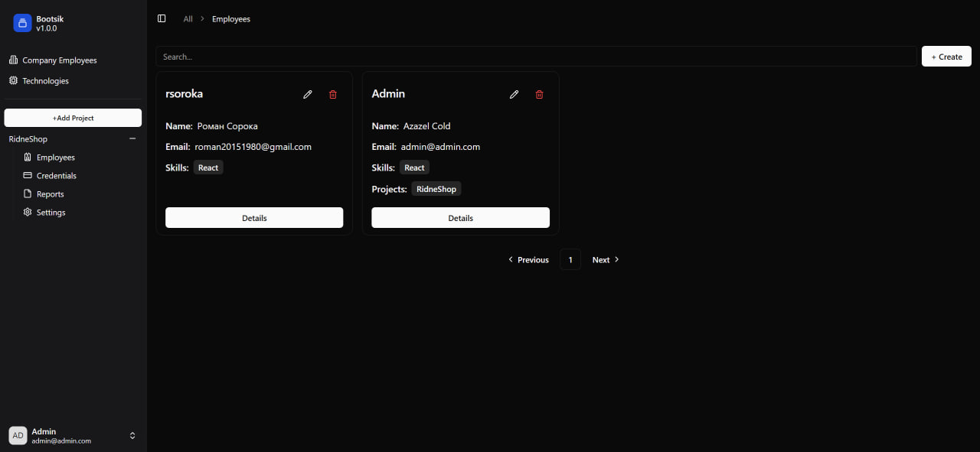This screenshot has height=452, width=980.
Task: Delete the Admin employee via trash icon
Action: pyautogui.click(x=540, y=94)
